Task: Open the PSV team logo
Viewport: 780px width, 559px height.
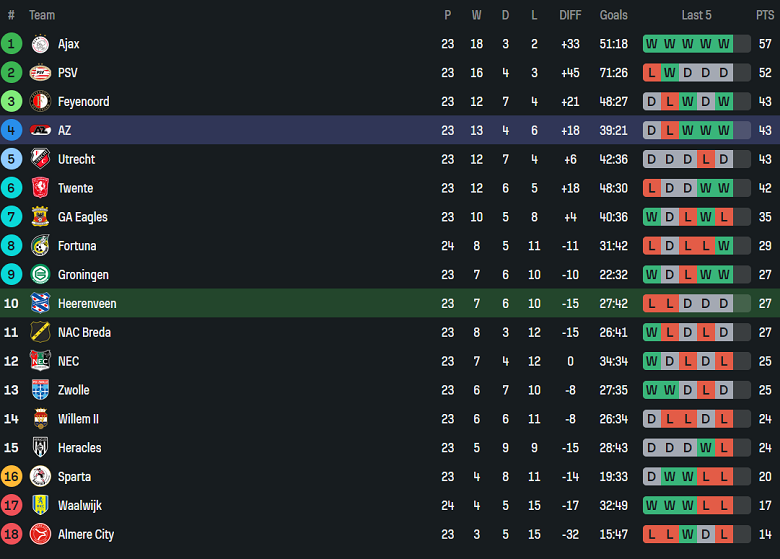Action: coord(40,73)
